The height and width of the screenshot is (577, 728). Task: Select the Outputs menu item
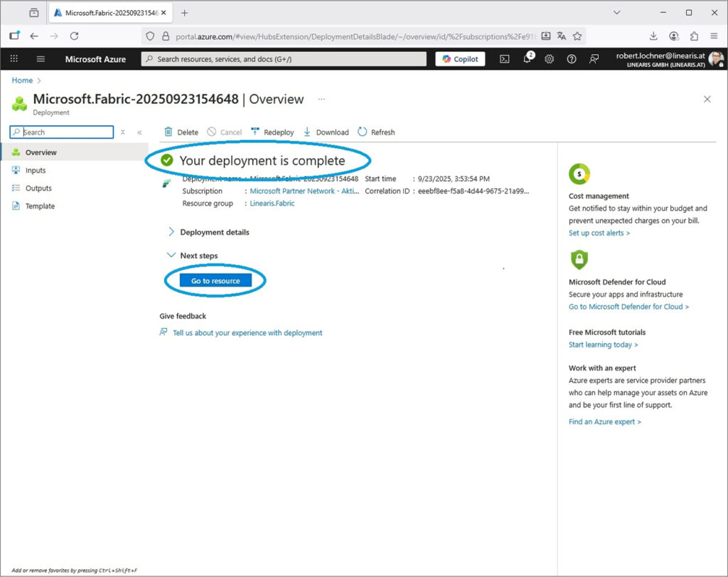pos(74,188)
